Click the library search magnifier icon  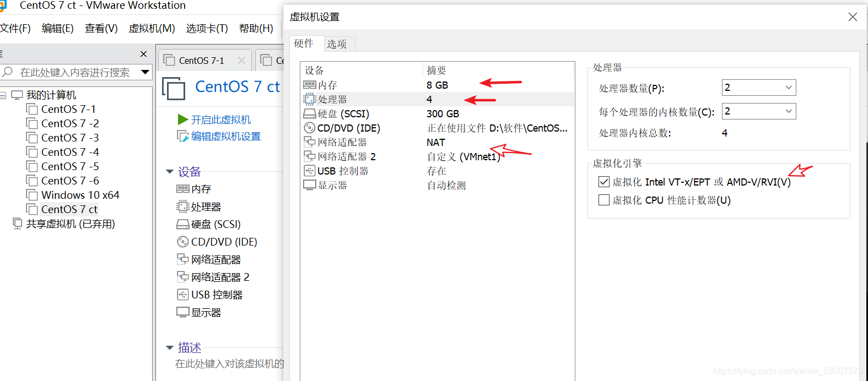coord(8,72)
